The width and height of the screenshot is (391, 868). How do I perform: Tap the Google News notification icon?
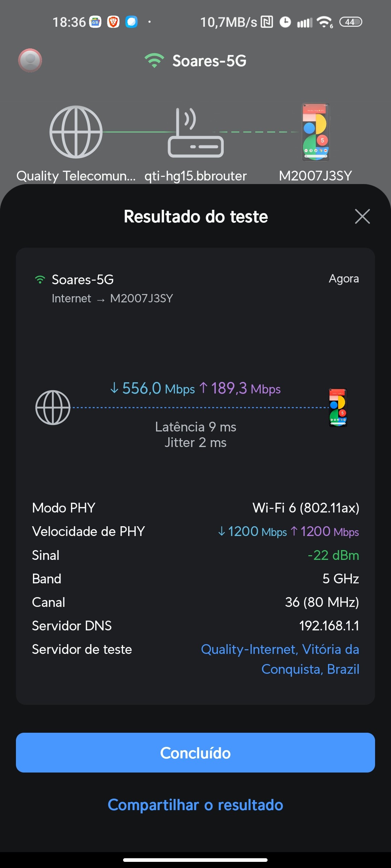tap(95, 22)
